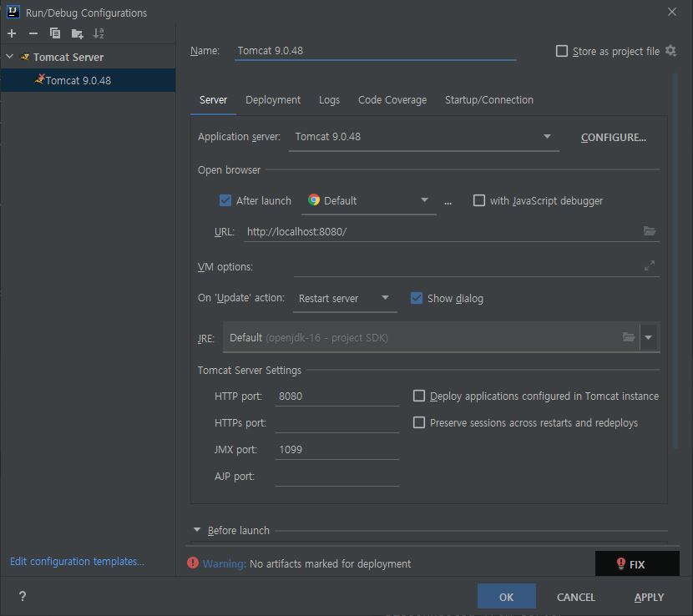Click the HTTPs port field
Viewport: 693px width, 616px height.
tap(336, 423)
